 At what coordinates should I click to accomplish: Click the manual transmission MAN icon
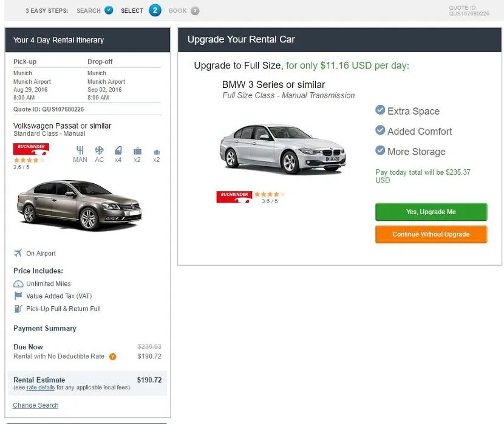80,150
